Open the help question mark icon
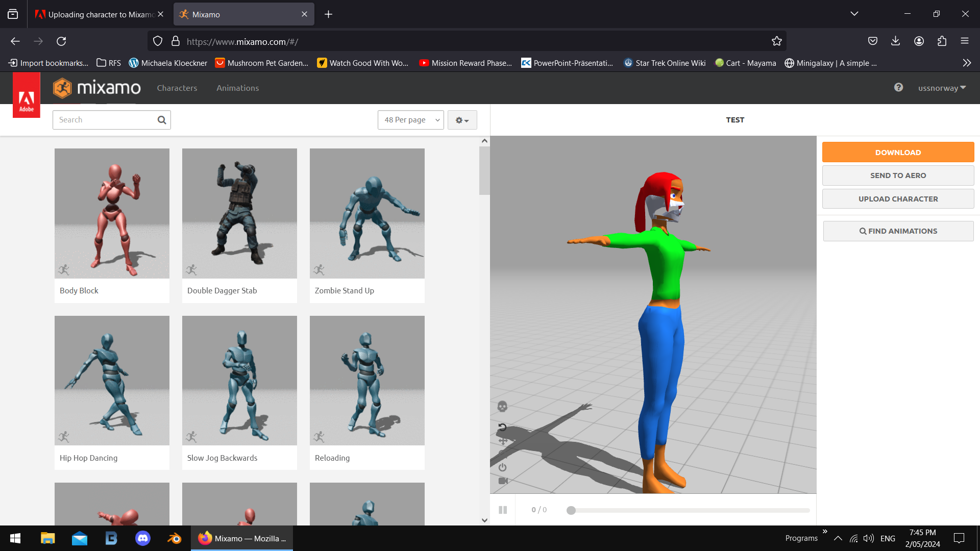 898,88
